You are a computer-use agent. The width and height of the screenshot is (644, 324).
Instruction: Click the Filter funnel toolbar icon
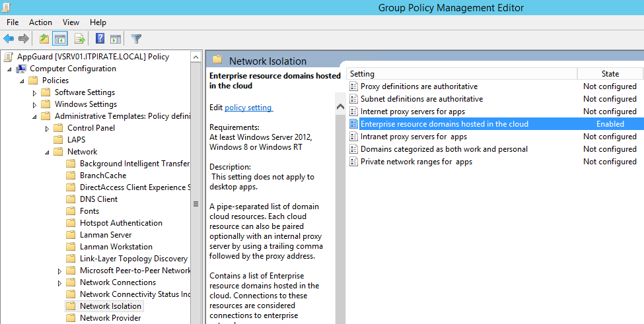click(136, 39)
